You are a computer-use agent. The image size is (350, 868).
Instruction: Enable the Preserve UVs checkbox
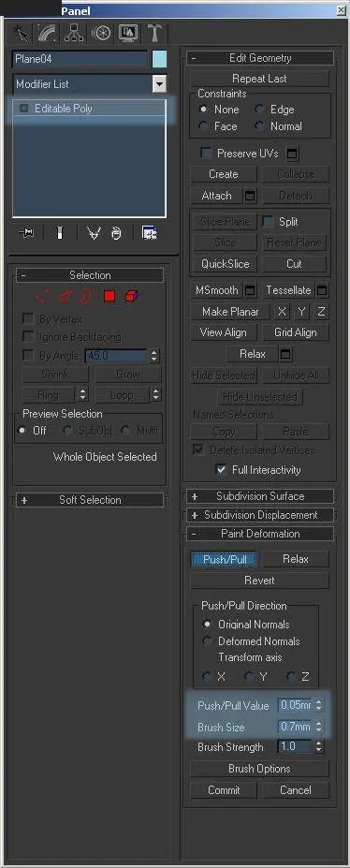coord(206,153)
